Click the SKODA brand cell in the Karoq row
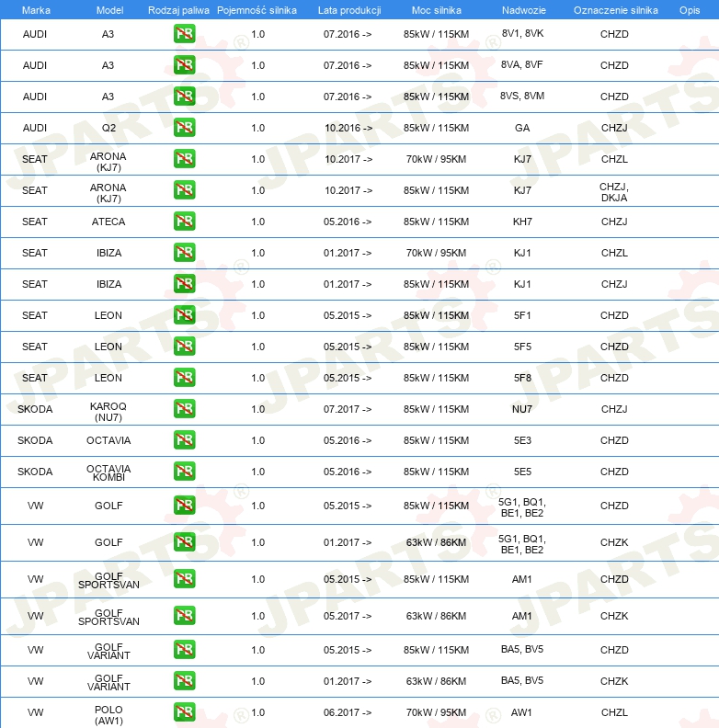Viewport: 719px width, 728px height. (35, 409)
